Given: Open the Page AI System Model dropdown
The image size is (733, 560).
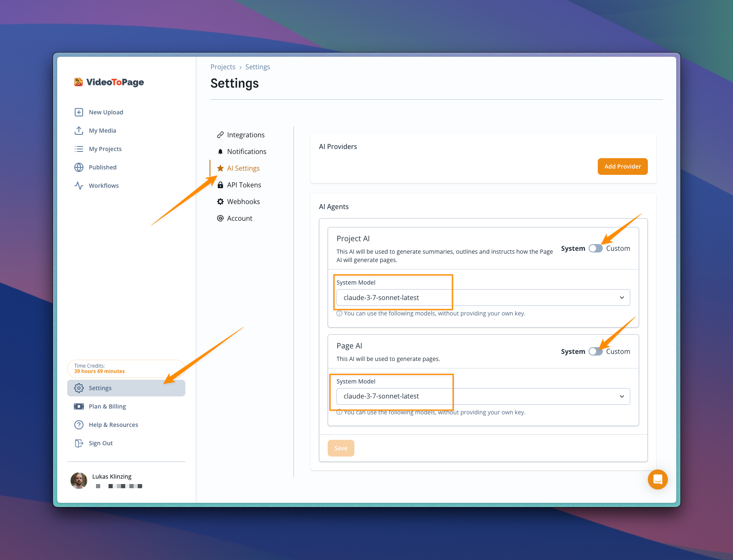Looking at the screenshot, I should [483, 396].
